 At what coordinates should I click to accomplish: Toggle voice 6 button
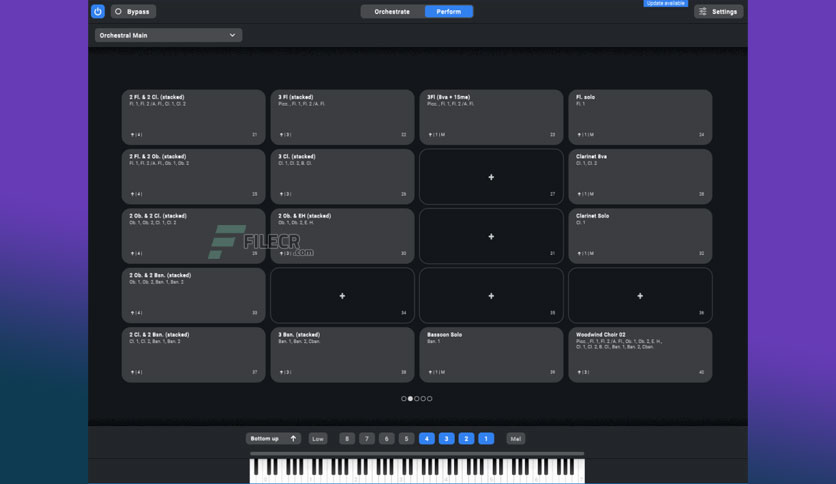387,439
